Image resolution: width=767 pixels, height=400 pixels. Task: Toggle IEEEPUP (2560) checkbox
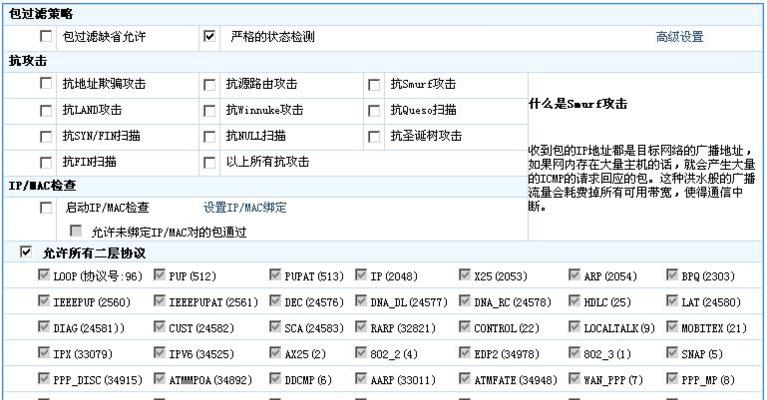44,301
